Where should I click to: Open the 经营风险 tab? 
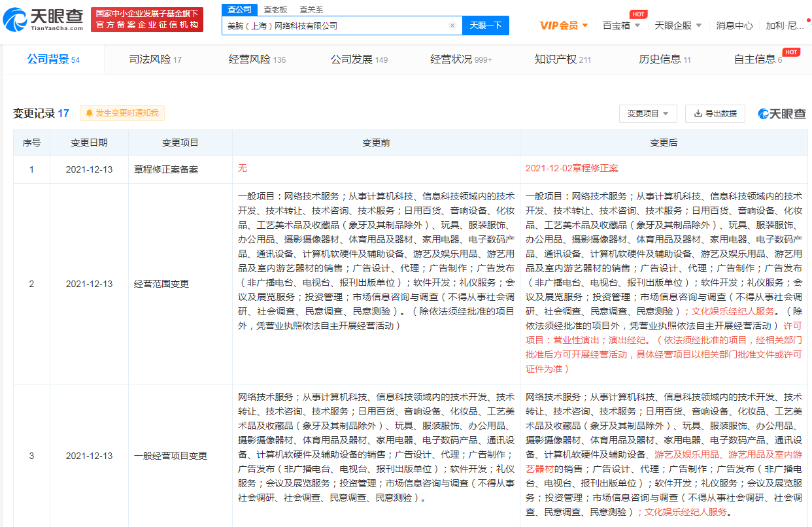[x=257, y=59]
